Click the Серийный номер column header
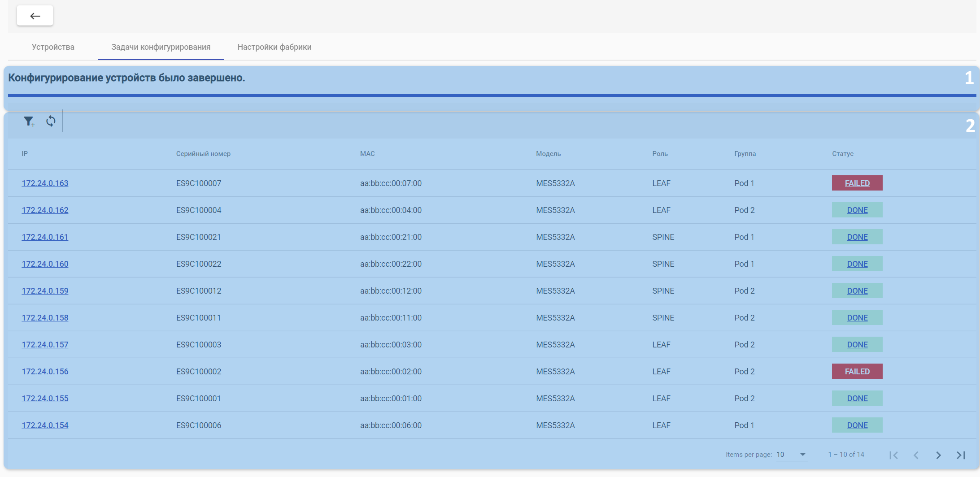The image size is (980, 477). [203, 154]
